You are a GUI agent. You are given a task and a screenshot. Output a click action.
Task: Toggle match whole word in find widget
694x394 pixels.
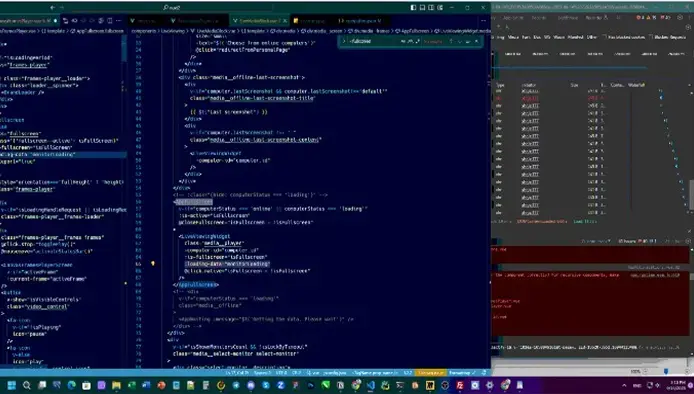[x=410, y=41]
